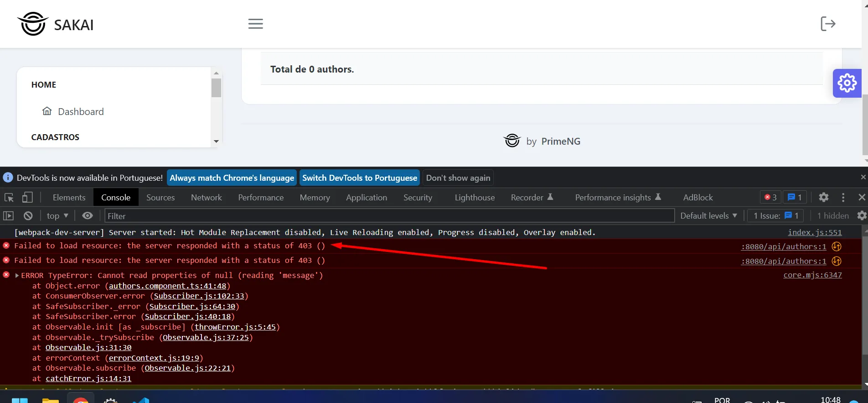Open console settings gear beside hidden count
868x403 pixels.
(862, 216)
